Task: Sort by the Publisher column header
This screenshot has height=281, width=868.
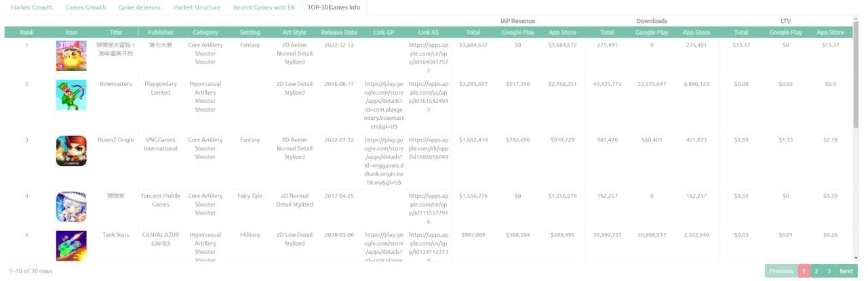Action: [x=160, y=33]
